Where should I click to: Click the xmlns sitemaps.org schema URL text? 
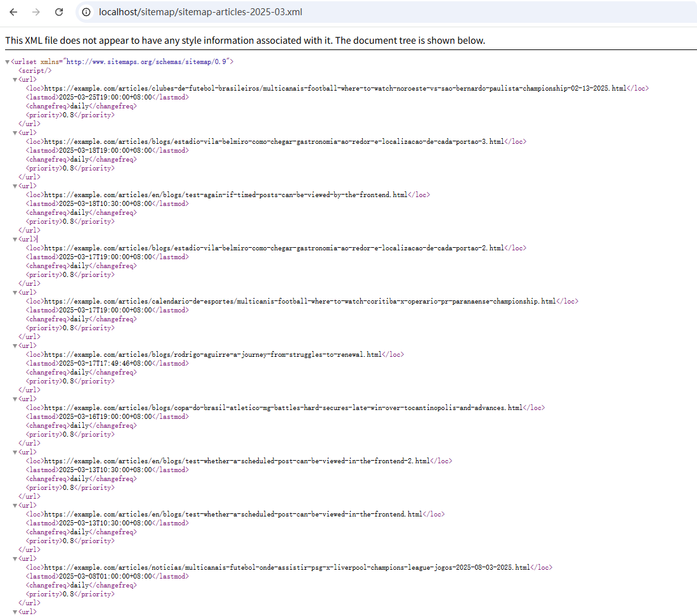[x=147, y=61]
